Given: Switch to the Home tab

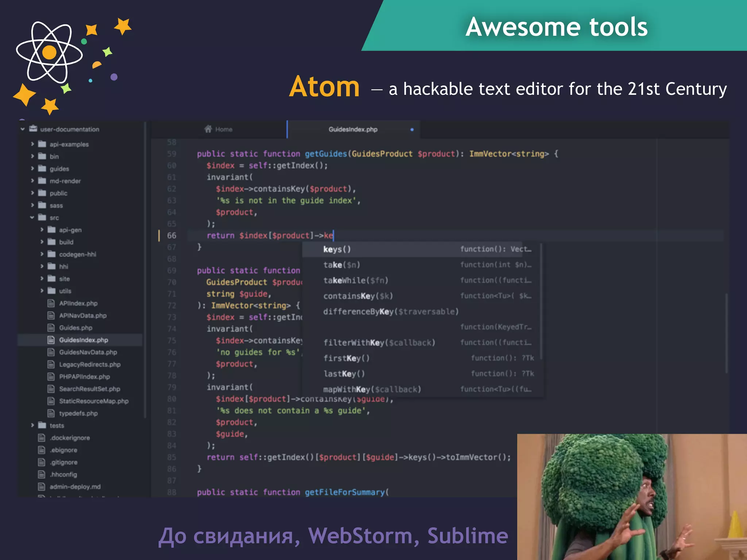Looking at the screenshot, I should 219,129.
